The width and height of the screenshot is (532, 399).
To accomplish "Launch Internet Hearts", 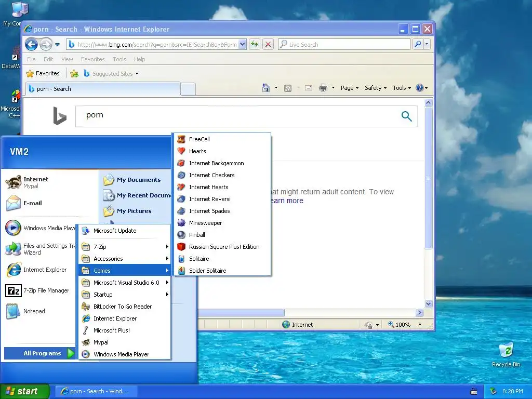I will tap(222, 187).
